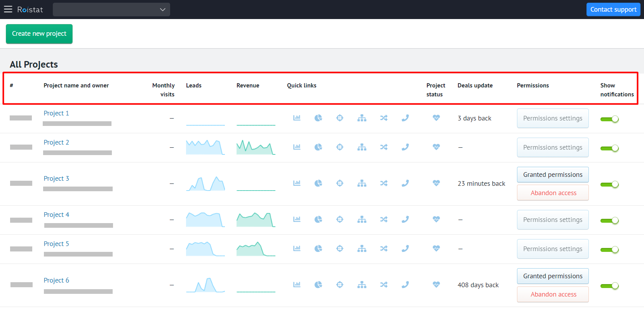644x309 pixels.
Task: Check Project 1 heartbeat status icon
Action: 436,118
